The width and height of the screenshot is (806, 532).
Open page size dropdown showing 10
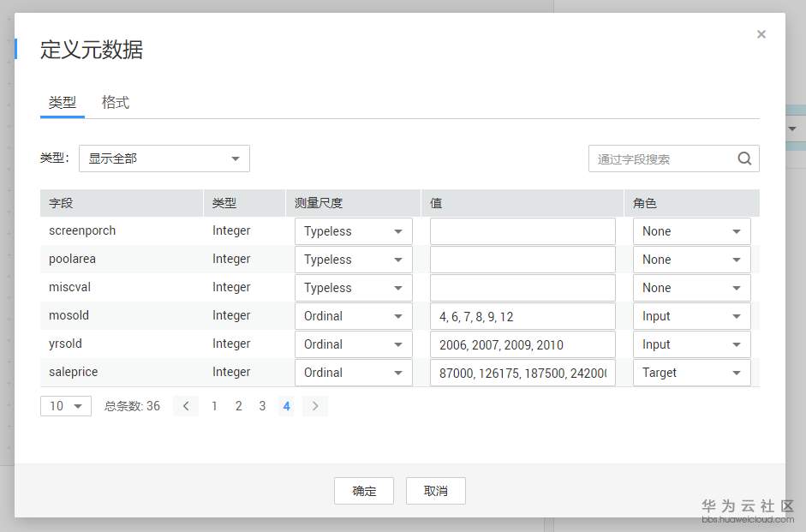tap(66, 406)
